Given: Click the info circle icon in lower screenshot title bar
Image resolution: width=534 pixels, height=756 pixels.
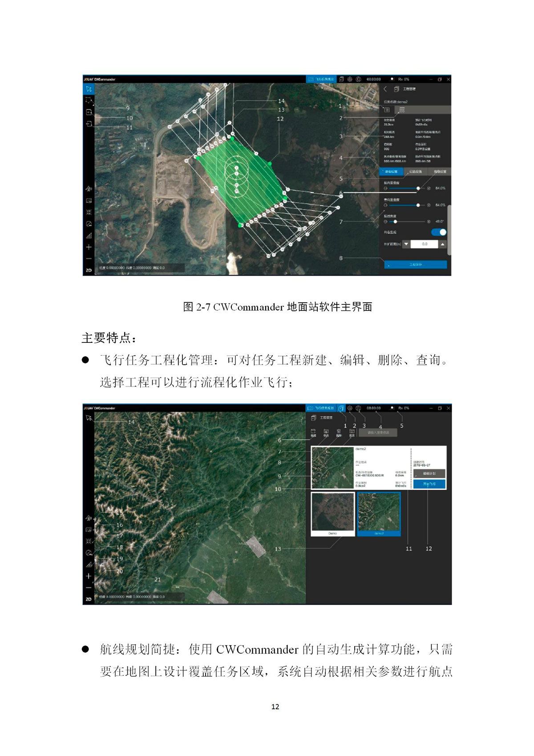Looking at the screenshot, I should [358, 408].
